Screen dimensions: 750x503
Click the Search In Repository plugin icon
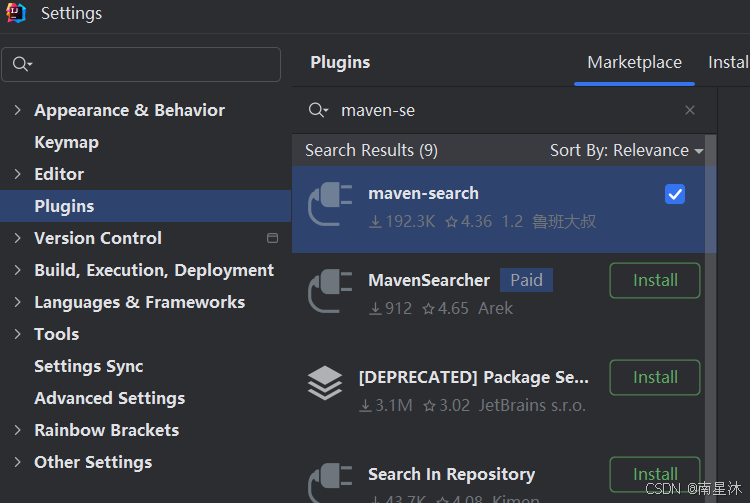pos(331,482)
